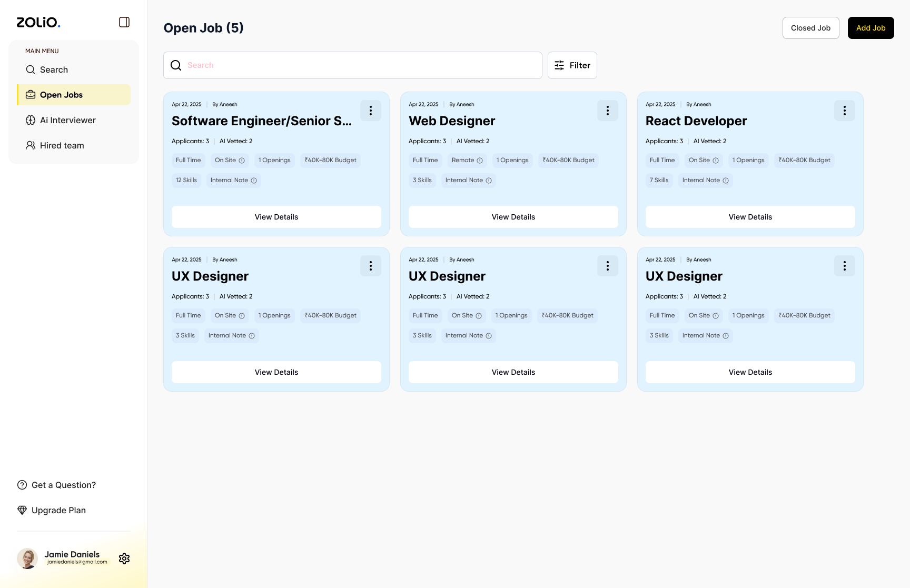Click the info icon beside Remote tag
Viewport: 910px width, 588px height.
480,161
